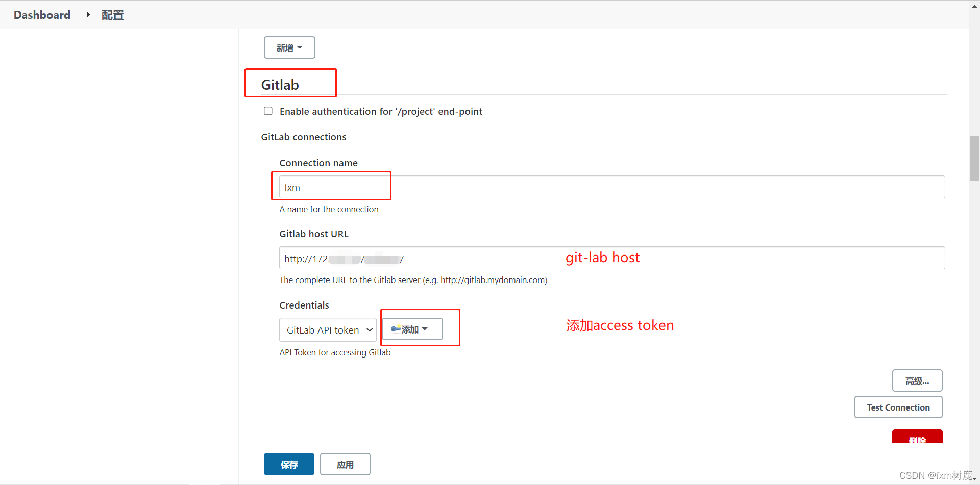Click the Test Connection button
Image resolution: width=980 pixels, height=485 pixels.
pyautogui.click(x=898, y=407)
